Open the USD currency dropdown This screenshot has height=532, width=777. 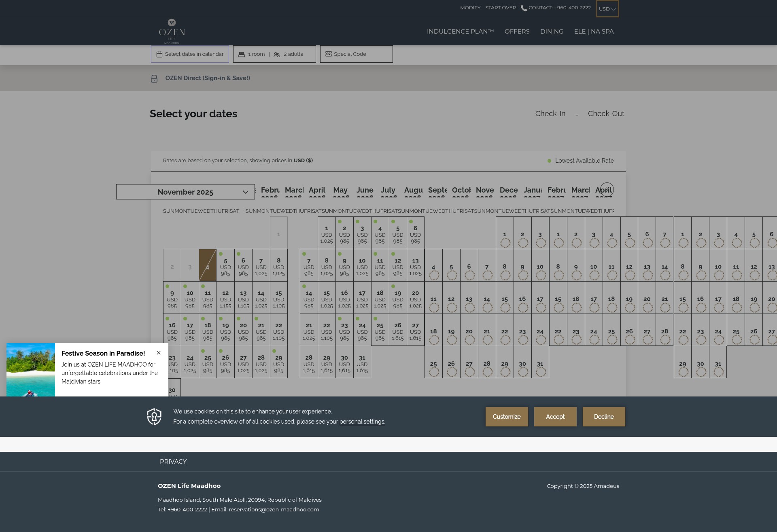tap(607, 9)
